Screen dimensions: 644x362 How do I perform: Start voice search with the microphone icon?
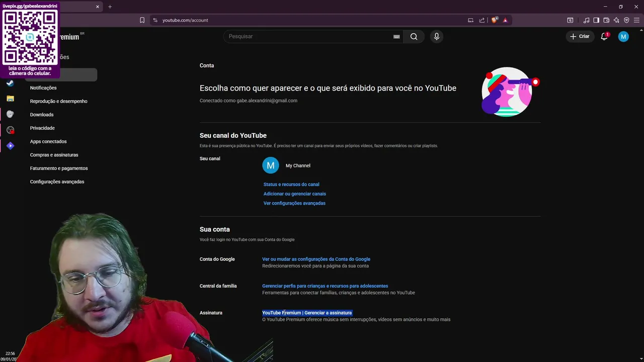tap(437, 36)
